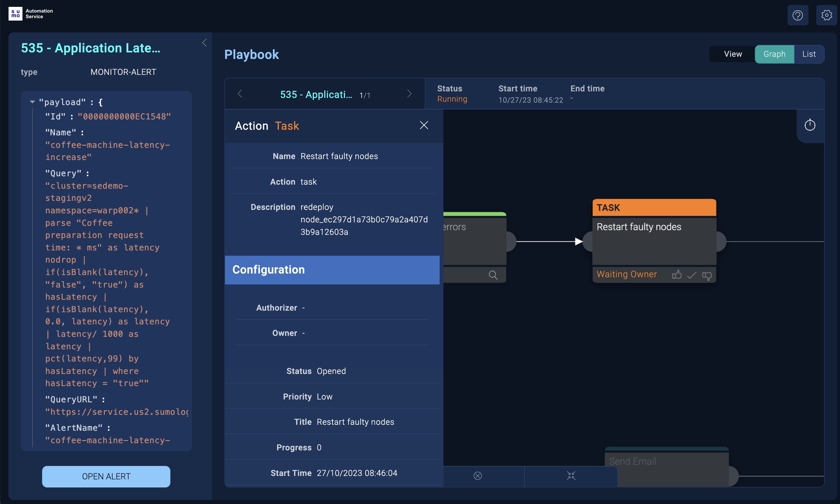
Task: Collapse the alert details sidebar
Action: point(204,42)
